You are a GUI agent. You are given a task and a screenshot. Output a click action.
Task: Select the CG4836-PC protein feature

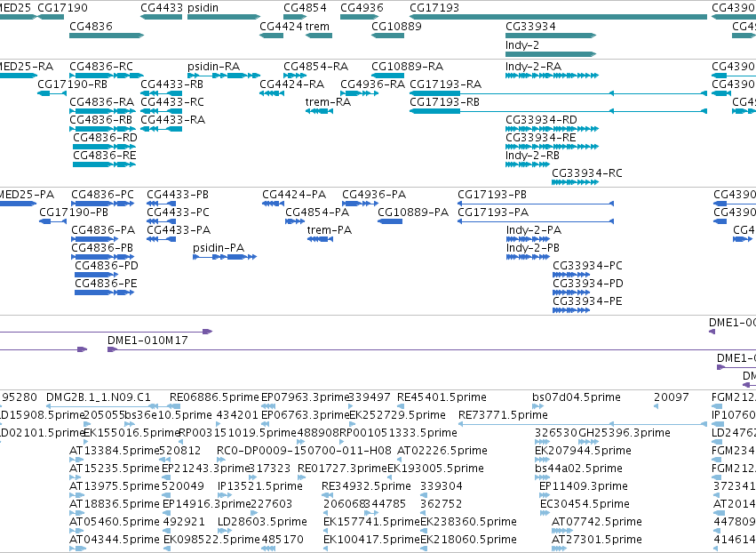103,204
